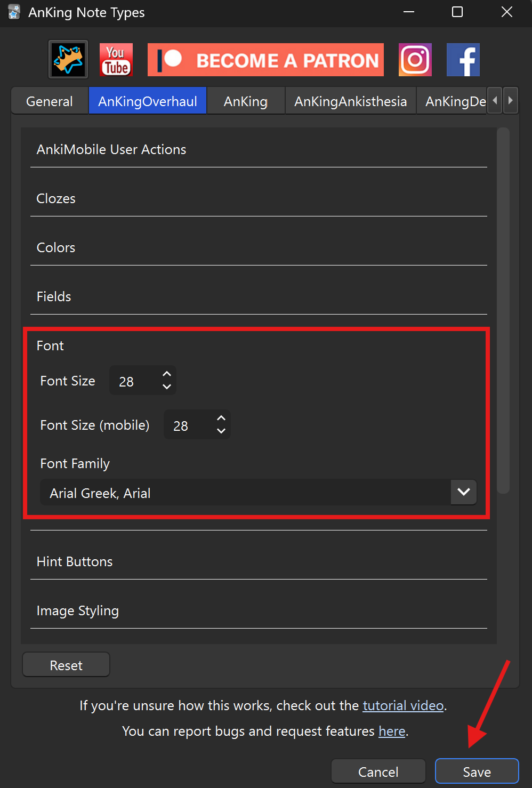Open the YouTube icon link
The image size is (532, 788).
click(x=116, y=60)
